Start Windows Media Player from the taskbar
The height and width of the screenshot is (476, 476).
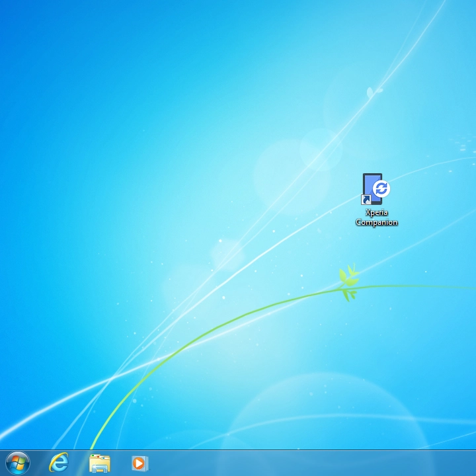(139, 463)
